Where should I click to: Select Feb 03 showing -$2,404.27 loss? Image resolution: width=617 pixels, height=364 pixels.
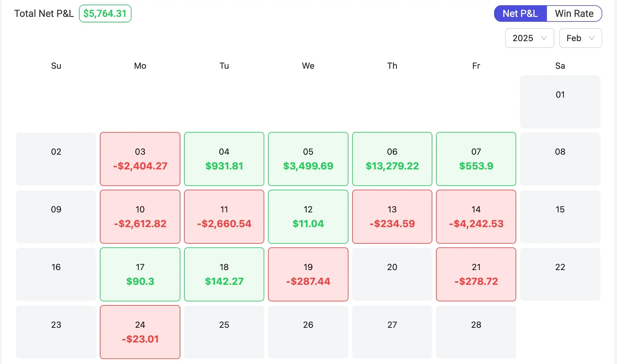[140, 159]
